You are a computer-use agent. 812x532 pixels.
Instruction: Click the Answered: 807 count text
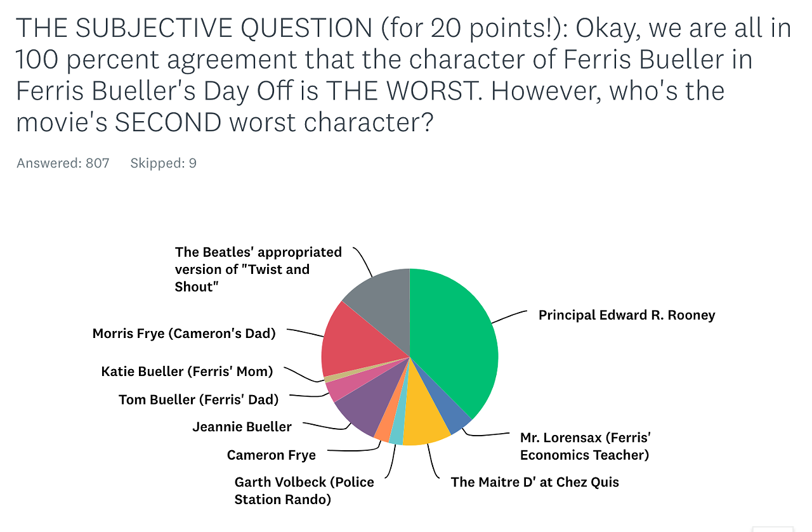click(63, 164)
